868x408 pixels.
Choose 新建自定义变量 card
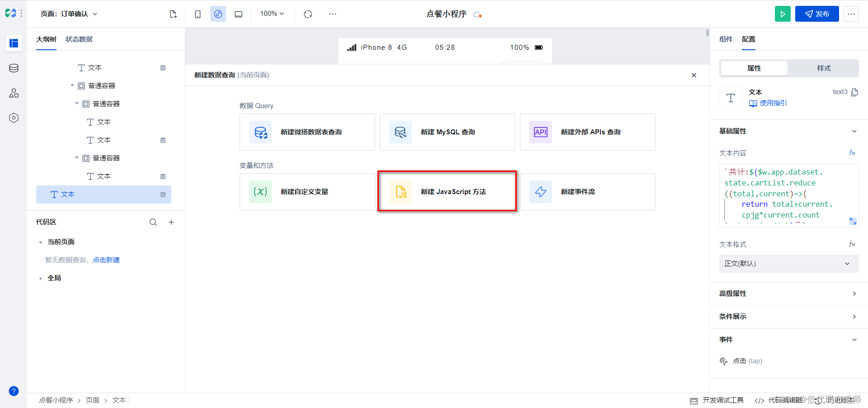307,192
